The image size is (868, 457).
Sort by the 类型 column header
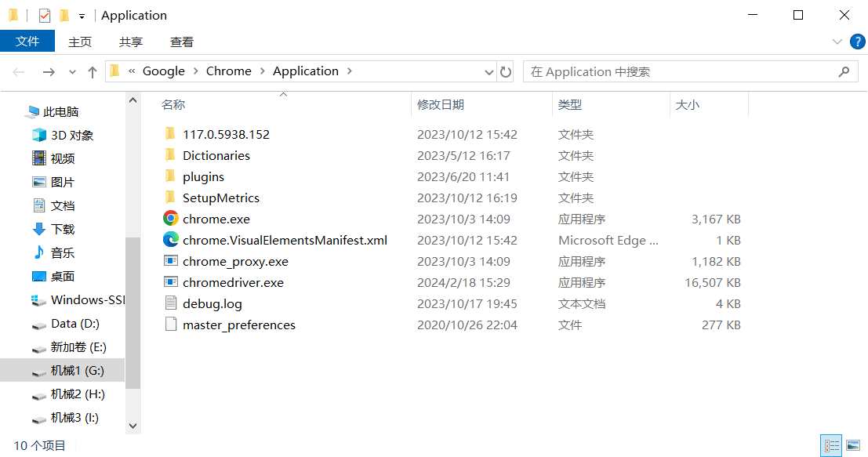click(570, 104)
